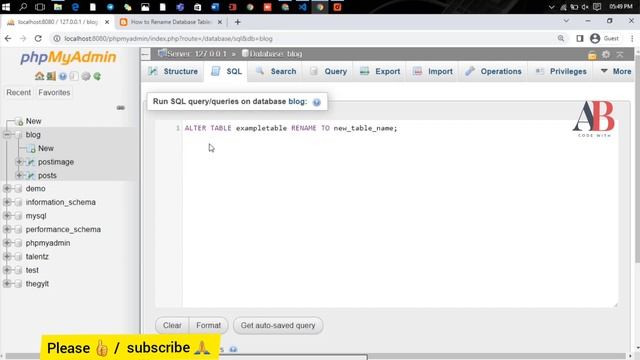Expand the talentz database node
The image size is (640, 360).
[7, 257]
